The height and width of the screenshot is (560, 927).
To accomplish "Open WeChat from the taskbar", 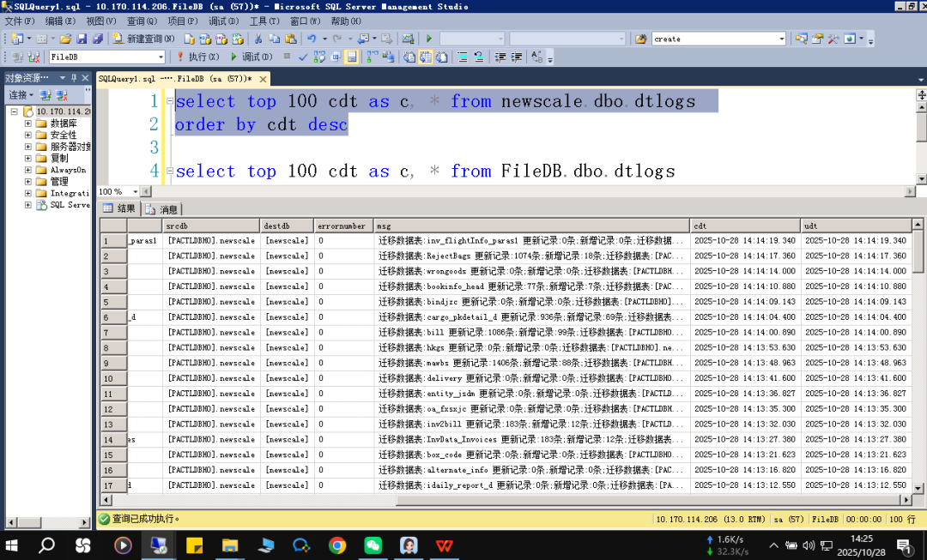I will pos(373,545).
